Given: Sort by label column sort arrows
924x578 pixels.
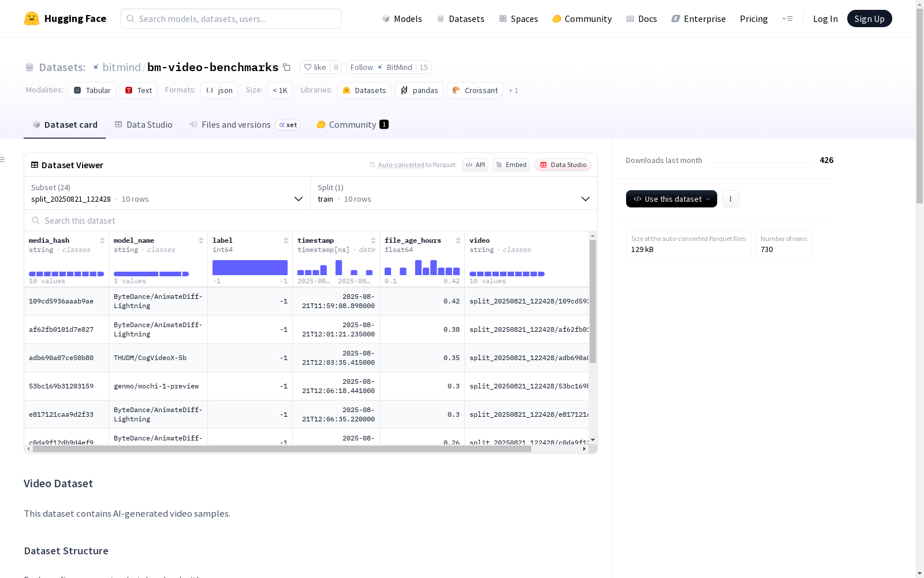Looking at the screenshot, I should pyautogui.click(x=286, y=240).
